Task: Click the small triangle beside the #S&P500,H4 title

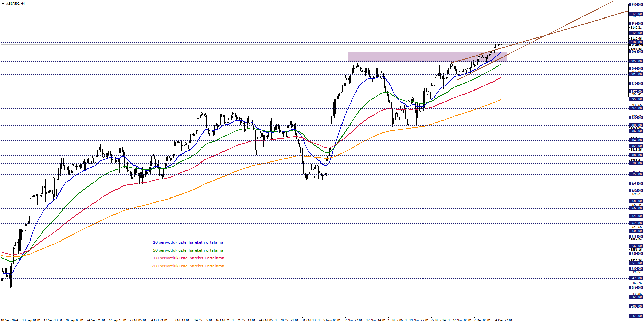Action: [x=3, y=4]
